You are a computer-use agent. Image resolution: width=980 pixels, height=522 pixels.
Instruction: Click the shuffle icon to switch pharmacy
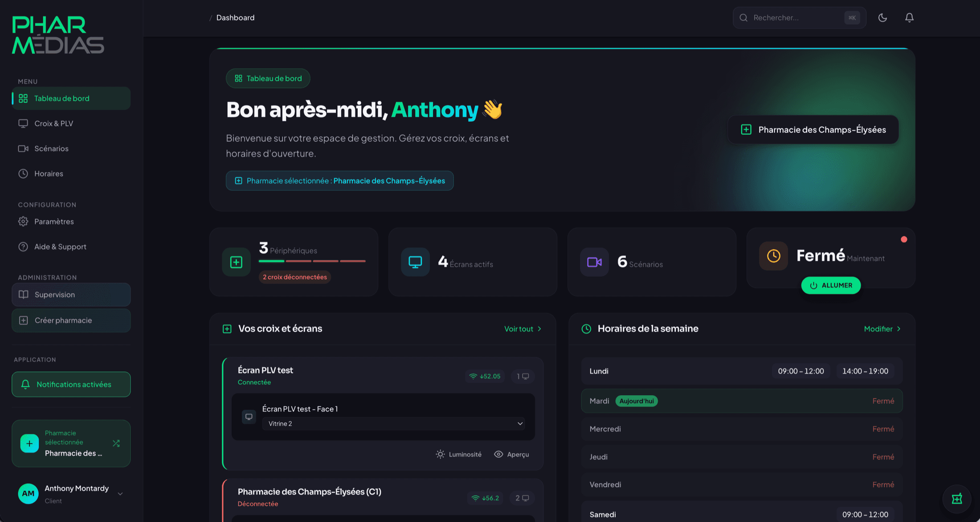coord(116,443)
